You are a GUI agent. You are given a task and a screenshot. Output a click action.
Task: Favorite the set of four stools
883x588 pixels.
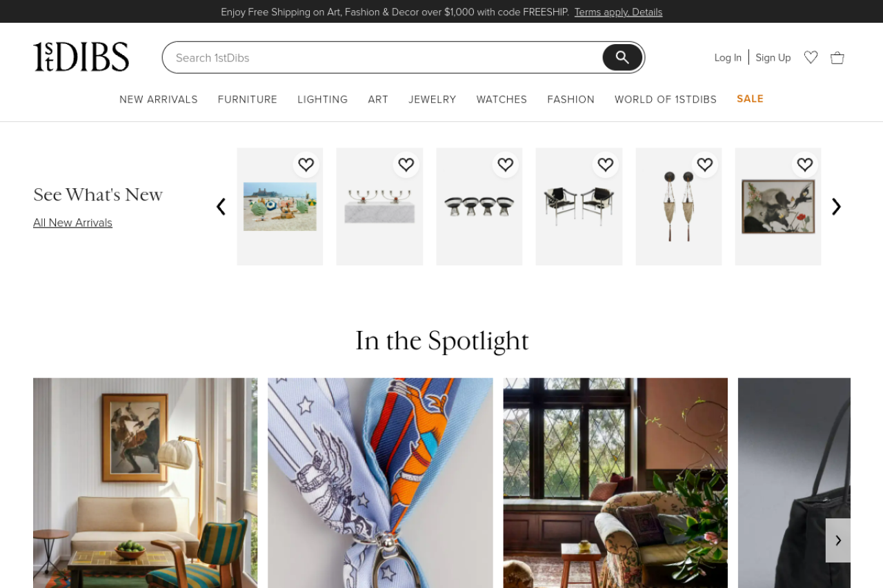[x=506, y=165]
